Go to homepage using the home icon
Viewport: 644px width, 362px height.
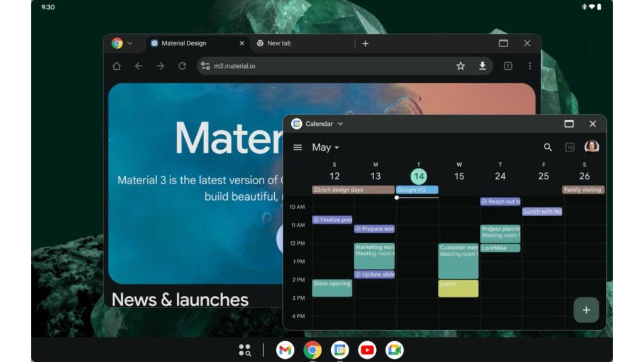(116, 65)
